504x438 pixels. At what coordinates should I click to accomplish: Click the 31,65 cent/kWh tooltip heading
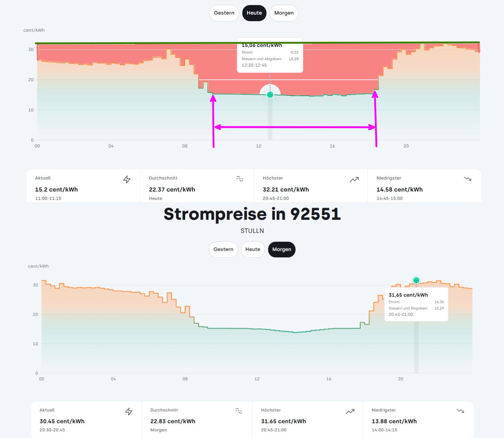click(408, 295)
